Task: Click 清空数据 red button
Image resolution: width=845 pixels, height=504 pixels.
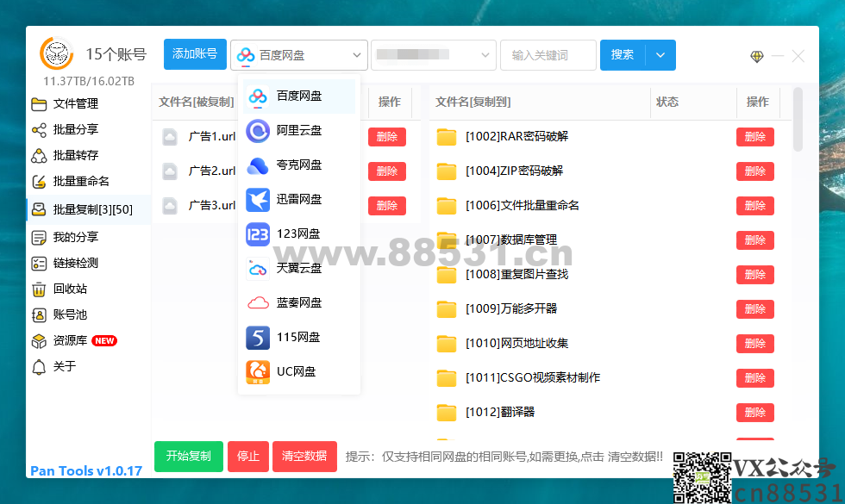Action: click(304, 457)
